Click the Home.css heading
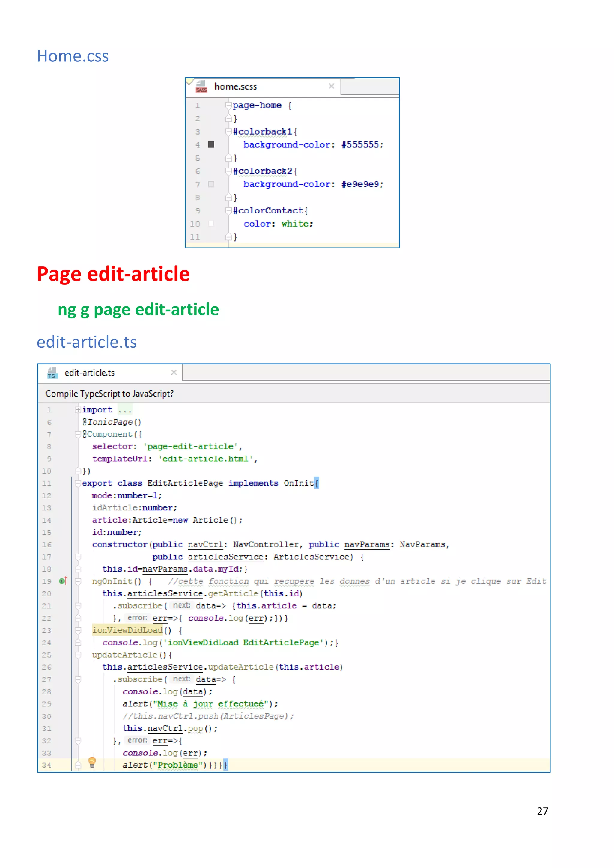 (73, 56)
